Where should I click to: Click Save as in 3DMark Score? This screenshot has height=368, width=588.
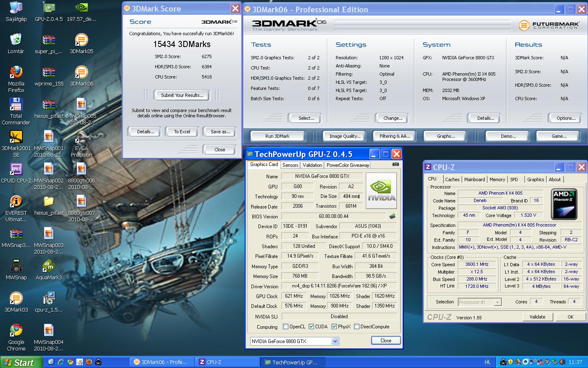tap(220, 132)
